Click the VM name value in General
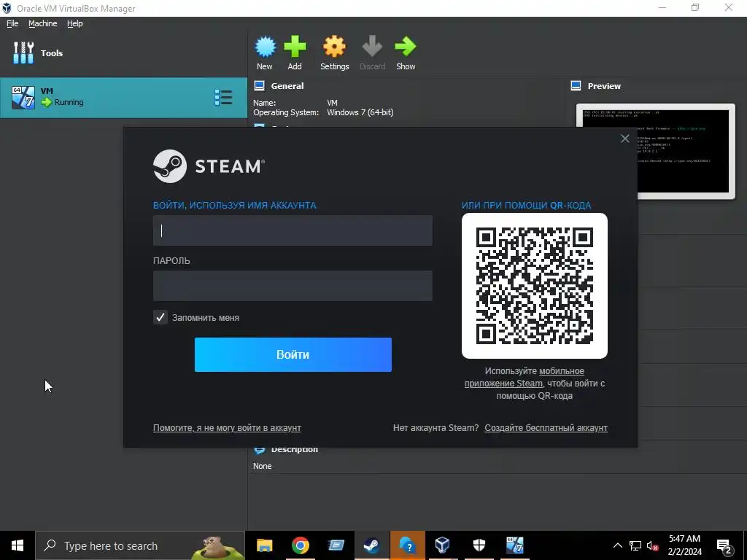 click(x=332, y=102)
